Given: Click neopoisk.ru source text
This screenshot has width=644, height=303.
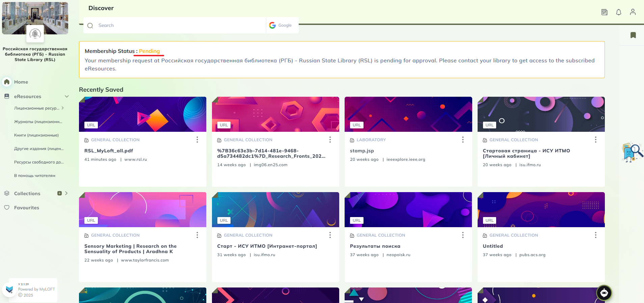Looking at the screenshot, I should [x=398, y=255].
